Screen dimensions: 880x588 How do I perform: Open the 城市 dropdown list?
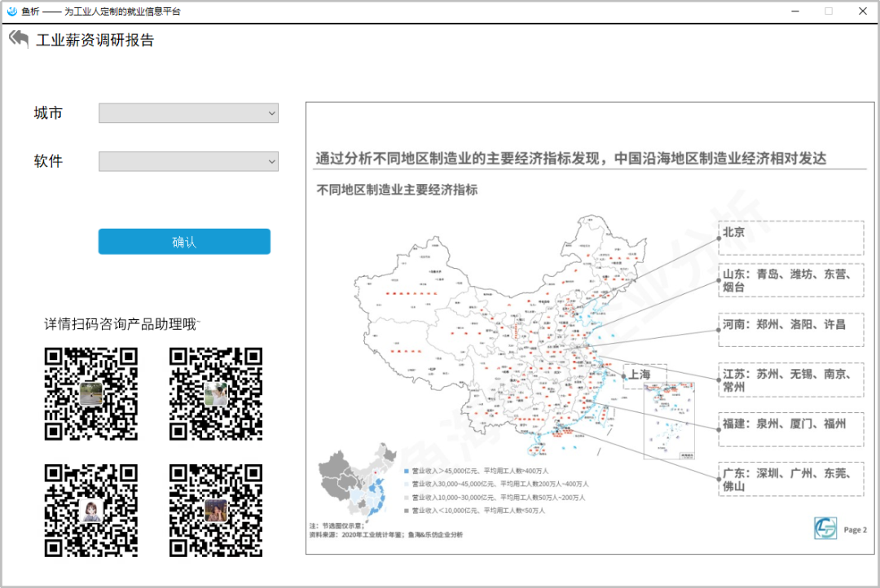188,112
